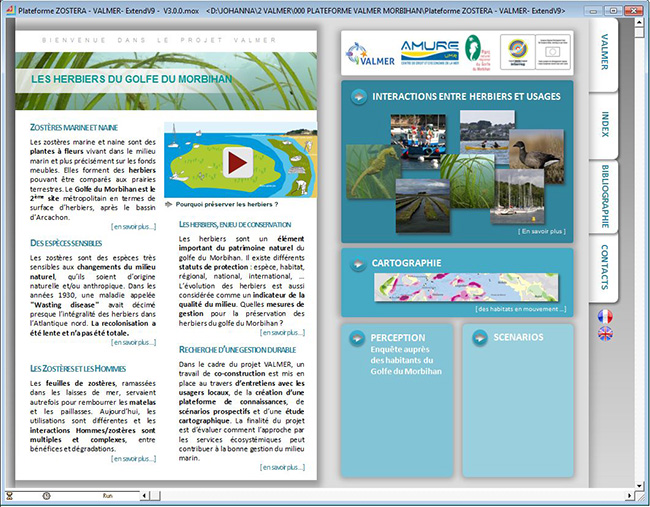Image resolution: width=650 pixels, height=507 pixels.
Task: Click des habitats en mouvement link
Action: point(521,309)
